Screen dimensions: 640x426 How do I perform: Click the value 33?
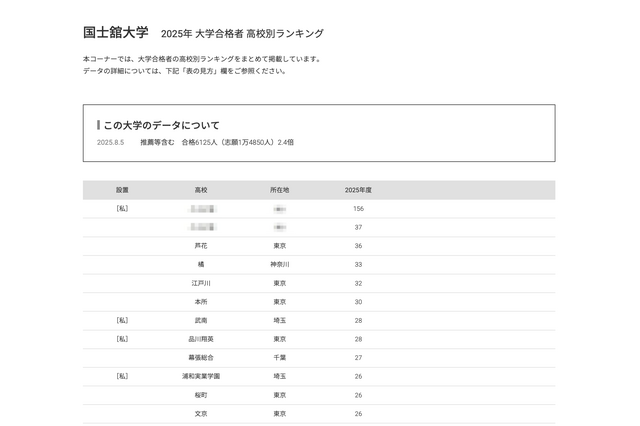[x=358, y=265]
